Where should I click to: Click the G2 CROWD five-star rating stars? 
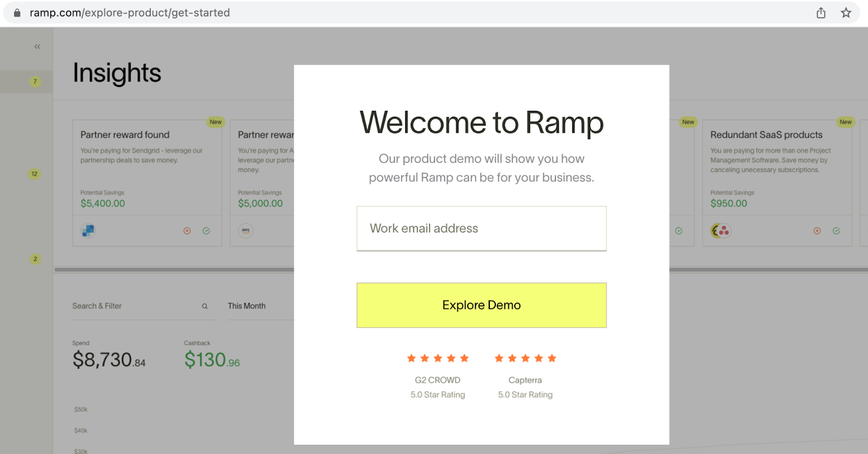click(x=438, y=358)
